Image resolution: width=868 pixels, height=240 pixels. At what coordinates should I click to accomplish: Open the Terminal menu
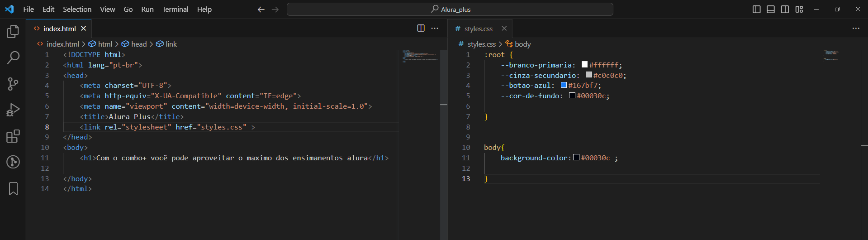175,9
